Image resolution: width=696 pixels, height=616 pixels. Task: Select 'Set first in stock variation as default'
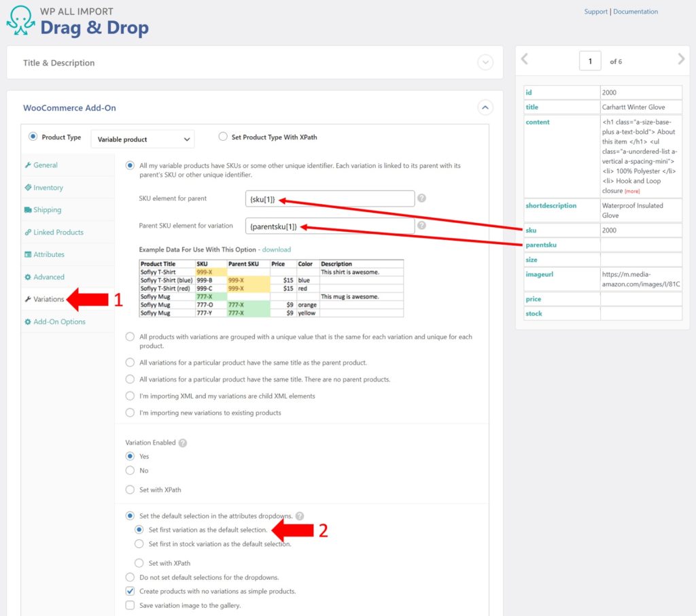tap(139, 544)
